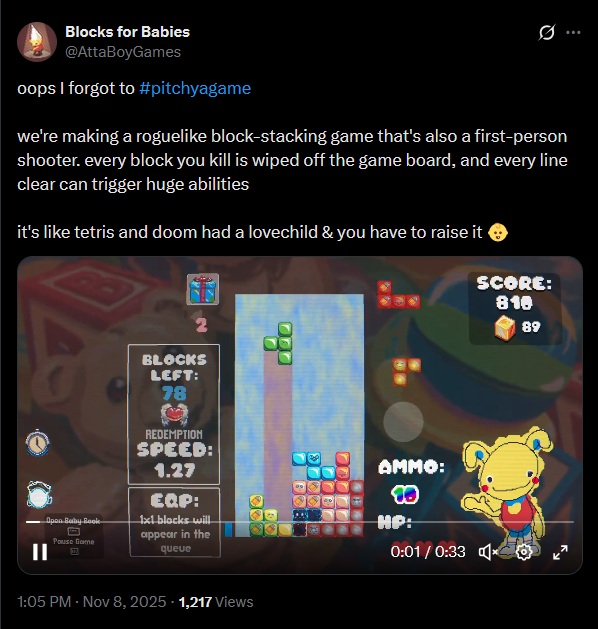Click the post timestamp Nov 8, 2025
Viewport: 598px width, 629px height.
[x=124, y=602]
